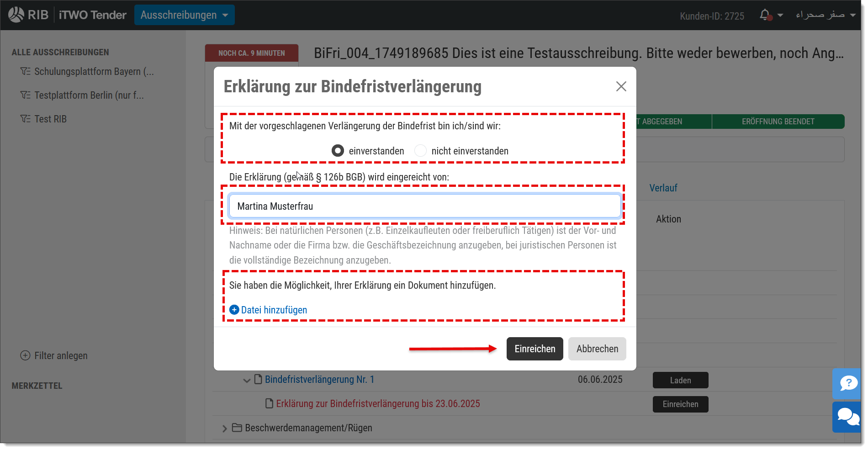
Task: Open the help question-mark chat widget
Action: coord(848,383)
